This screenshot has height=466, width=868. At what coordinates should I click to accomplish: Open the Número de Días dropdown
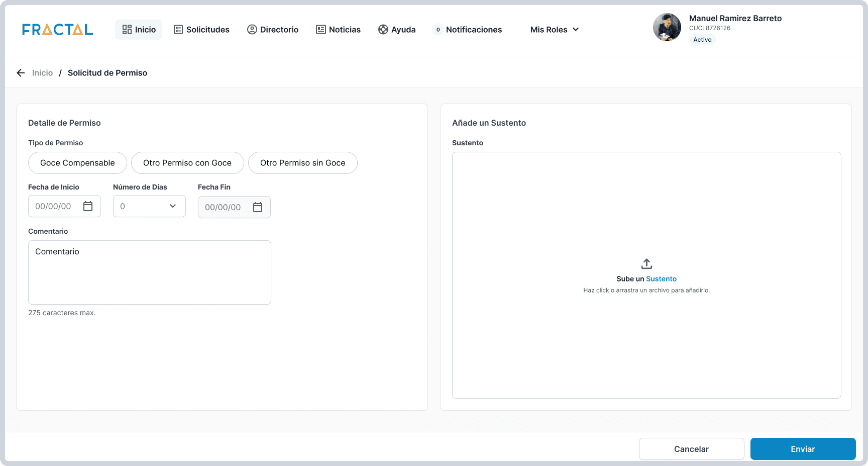click(x=149, y=206)
